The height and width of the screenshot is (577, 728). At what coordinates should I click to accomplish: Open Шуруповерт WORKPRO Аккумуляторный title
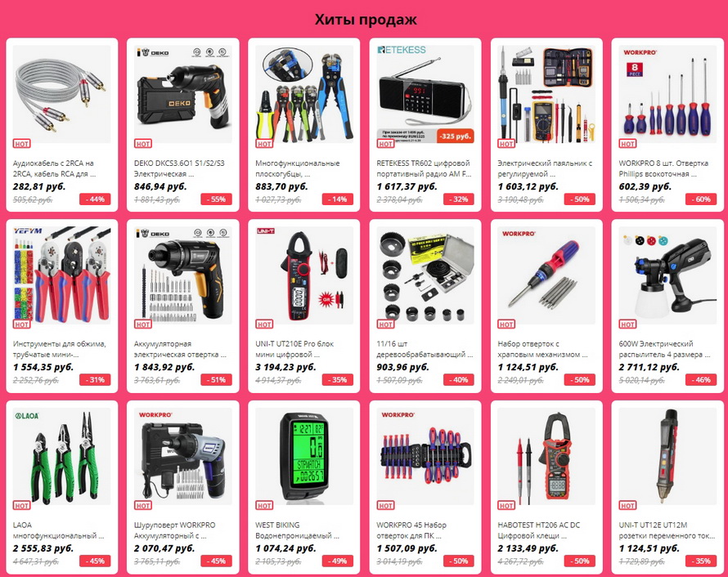pos(174,530)
